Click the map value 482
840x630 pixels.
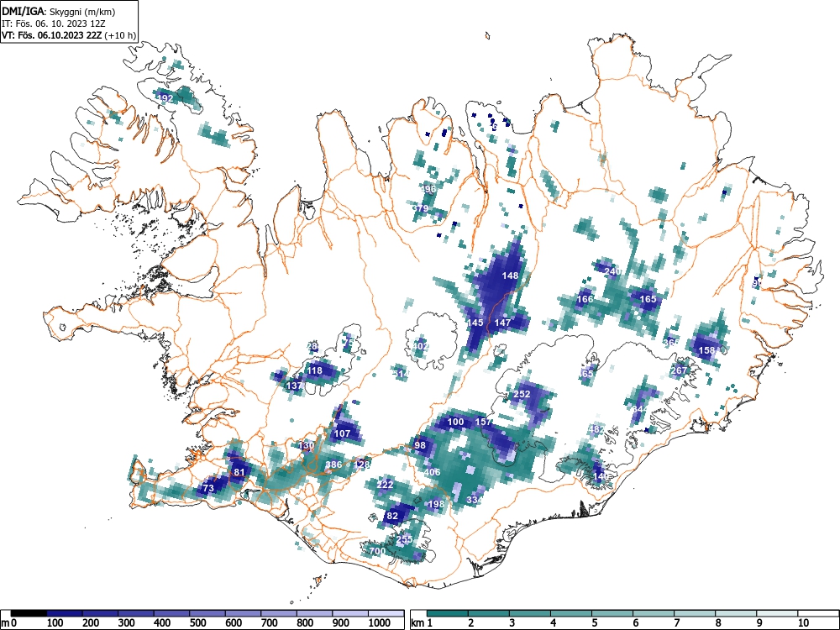click(596, 429)
